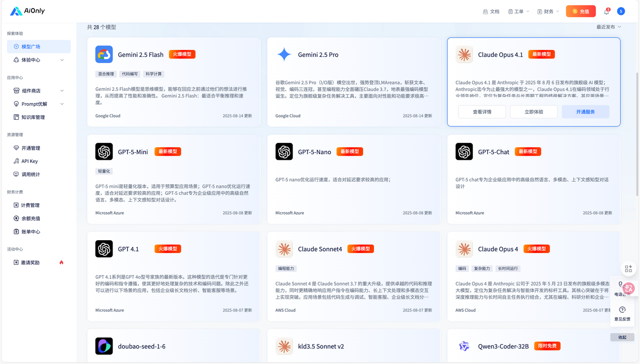The image size is (640, 364).
Task: Click the GPT-5-Chat title
Action: [493, 152]
